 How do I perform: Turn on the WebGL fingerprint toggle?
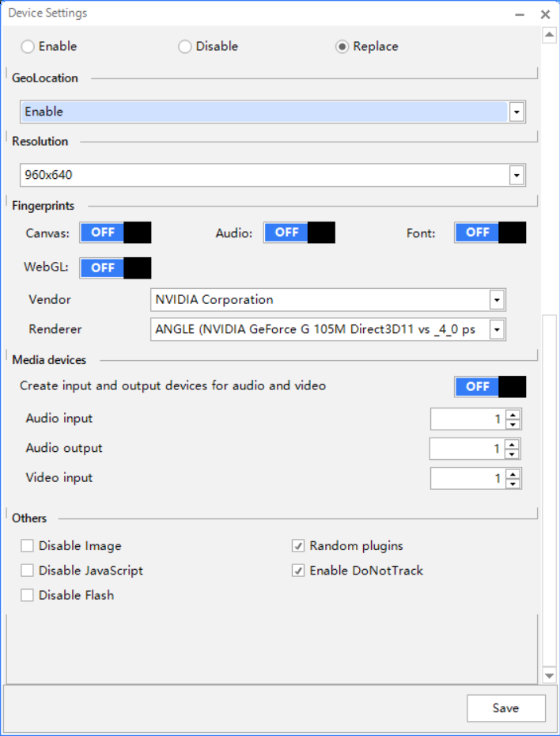[115, 268]
